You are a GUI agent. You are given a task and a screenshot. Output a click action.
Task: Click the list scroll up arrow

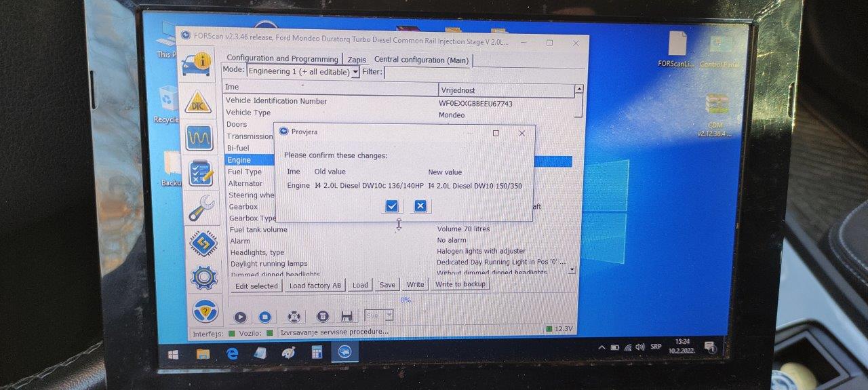point(578,89)
